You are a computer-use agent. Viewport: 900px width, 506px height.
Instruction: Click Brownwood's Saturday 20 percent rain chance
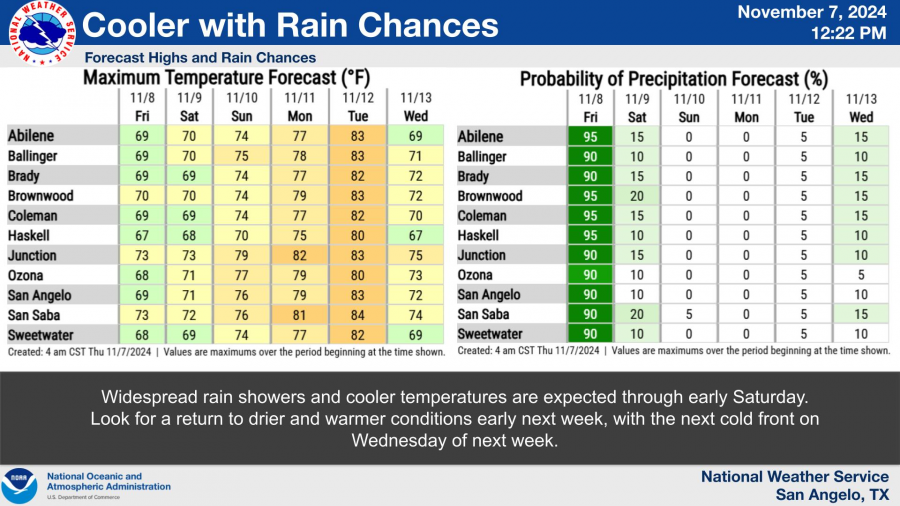point(636,196)
